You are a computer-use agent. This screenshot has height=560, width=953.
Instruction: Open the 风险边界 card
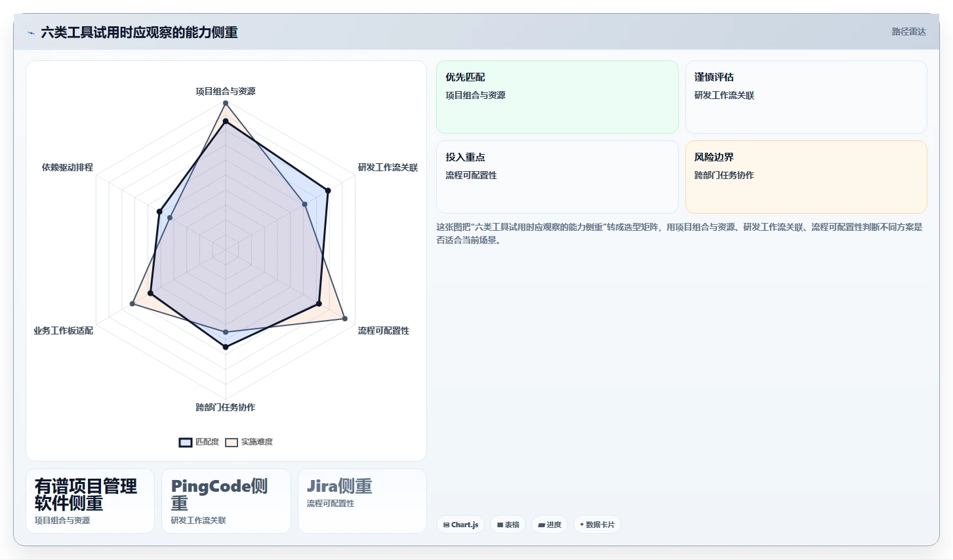[x=806, y=177]
